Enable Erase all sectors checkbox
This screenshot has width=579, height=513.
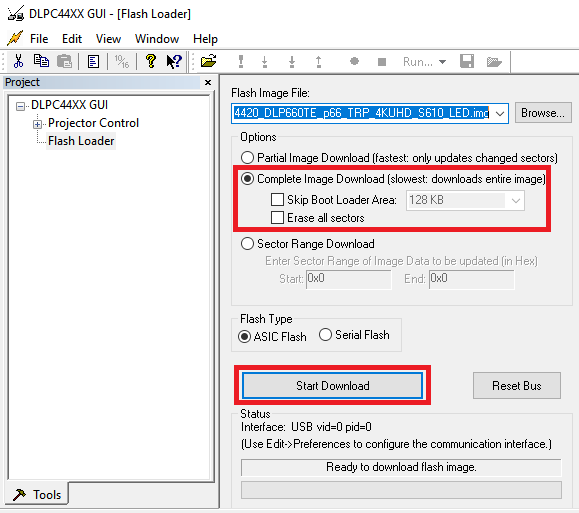[x=277, y=218]
